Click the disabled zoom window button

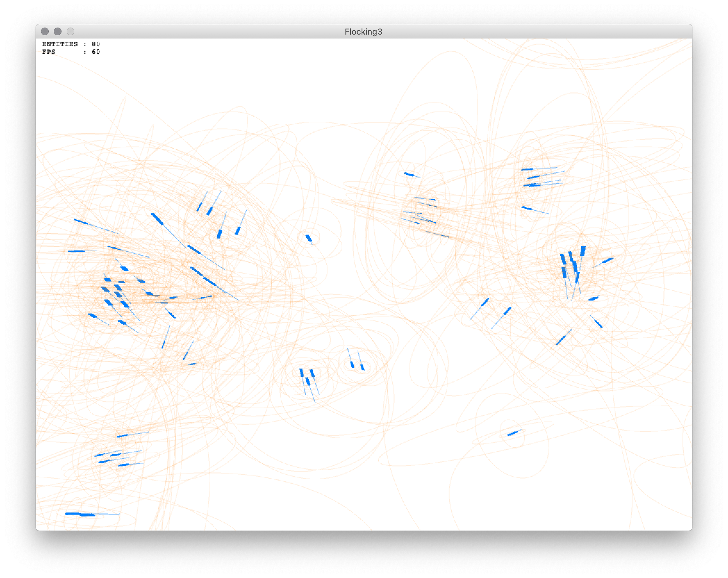tap(70, 31)
